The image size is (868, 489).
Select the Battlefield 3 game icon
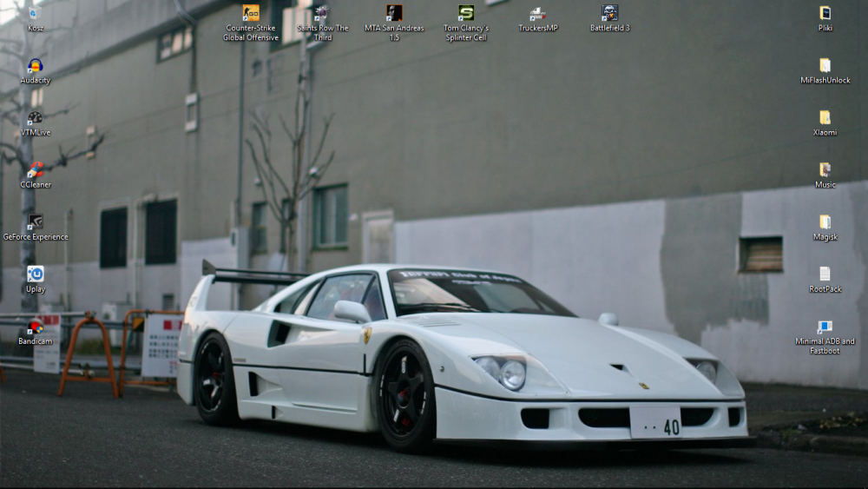610,13
